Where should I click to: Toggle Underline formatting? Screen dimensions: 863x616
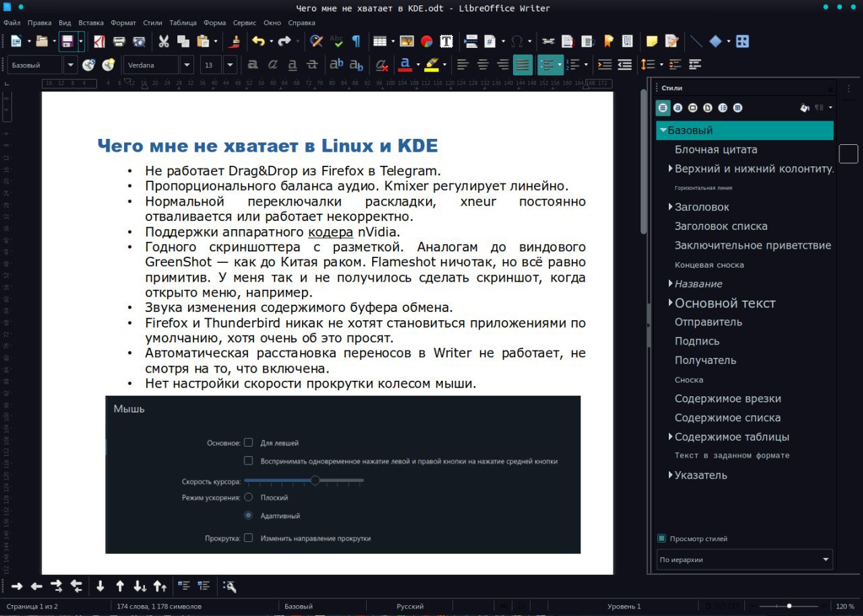click(292, 65)
